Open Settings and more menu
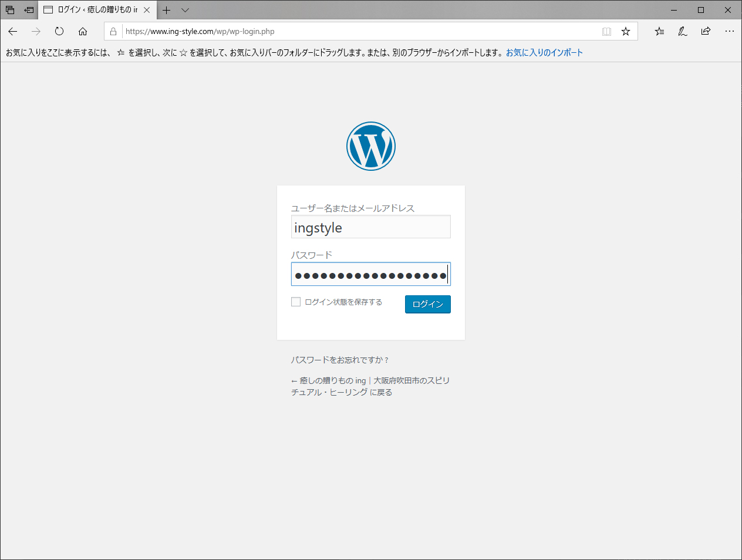This screenshot has width=742, height=560. tap(729, 32)
